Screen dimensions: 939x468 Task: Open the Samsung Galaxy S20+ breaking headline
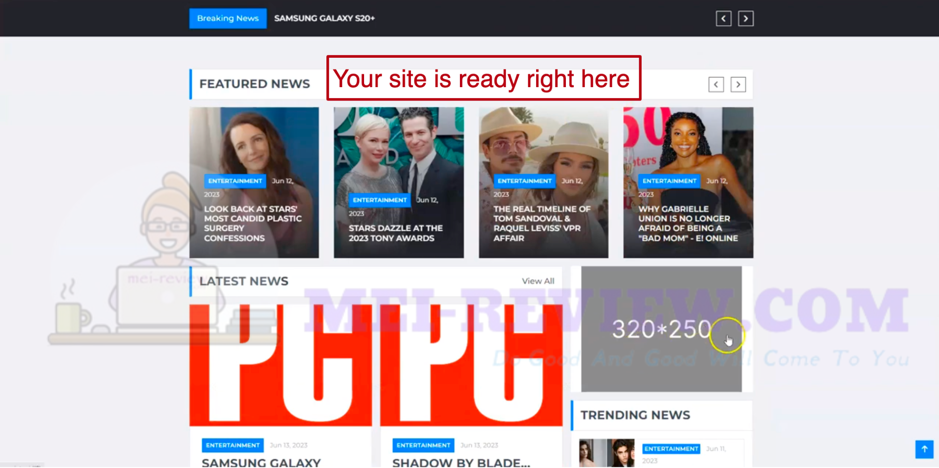click(325, 19)
